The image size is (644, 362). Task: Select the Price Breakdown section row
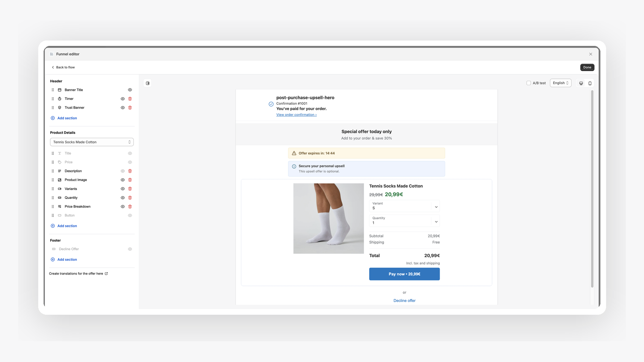click(x=92, y=206)
